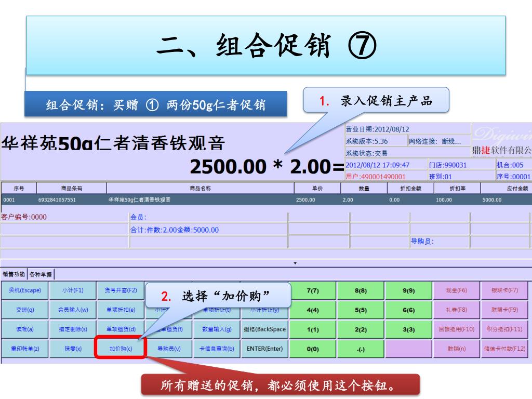Tap keypad digit 7(7)
Image resolution: width=532 pixels, height=399 pixels.
312,290
